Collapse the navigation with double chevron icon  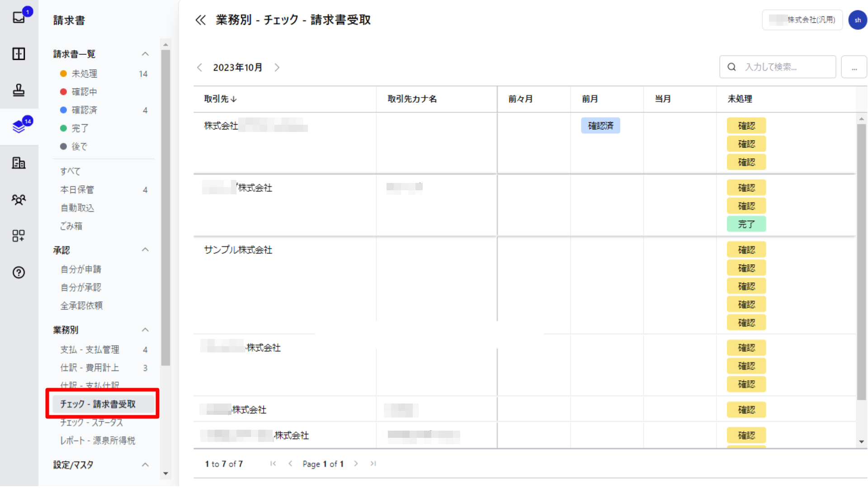click(200, 20)
